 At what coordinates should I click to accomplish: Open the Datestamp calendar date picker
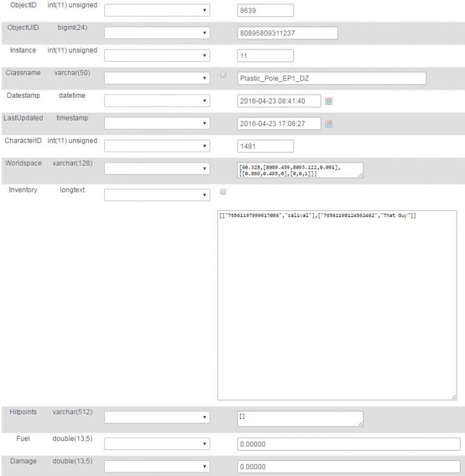tap(328, 101)
